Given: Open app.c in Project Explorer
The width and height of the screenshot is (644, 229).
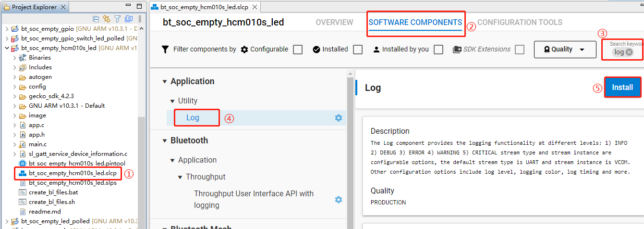Looking at the screenshot, I should (36, 125).
